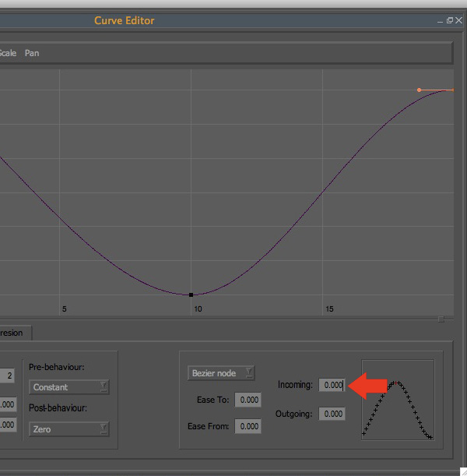
Task: Open the Bezier node type dropdown
Action: 221,373
